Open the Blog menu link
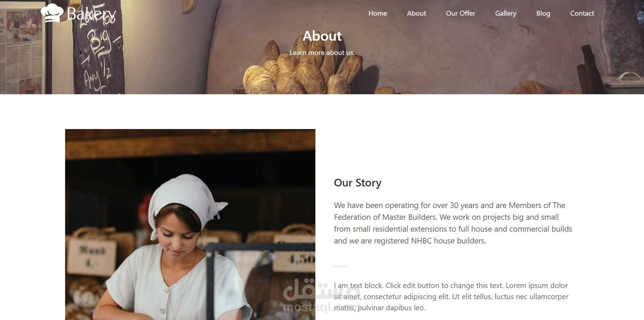The width and height of the screenshot is (644, 320). point(543,13)
